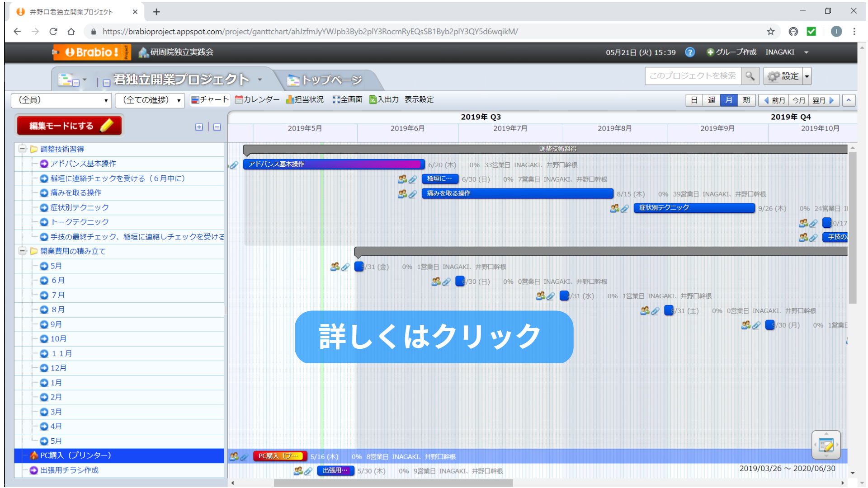Switch timeline scale to 週 view

click(712, 100)
